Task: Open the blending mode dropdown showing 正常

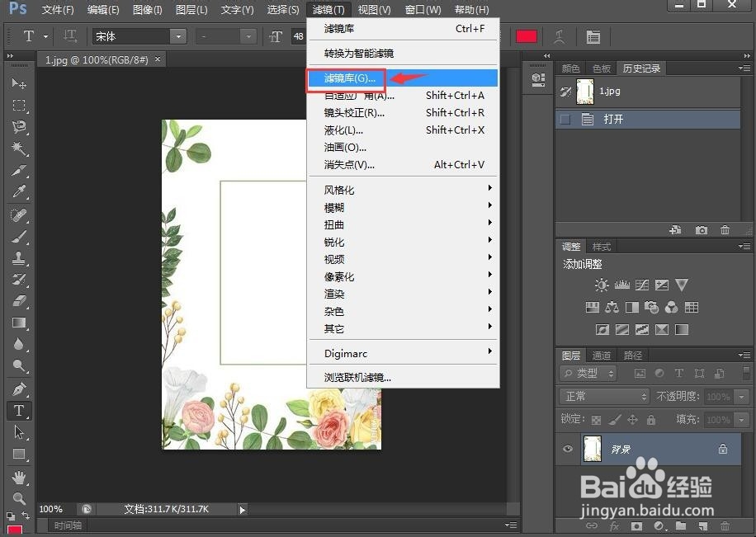Action: click(x=603, y=396)
